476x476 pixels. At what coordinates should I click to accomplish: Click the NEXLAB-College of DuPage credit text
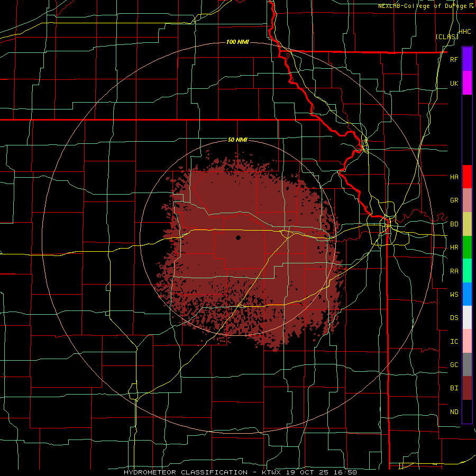pos(426,6)
